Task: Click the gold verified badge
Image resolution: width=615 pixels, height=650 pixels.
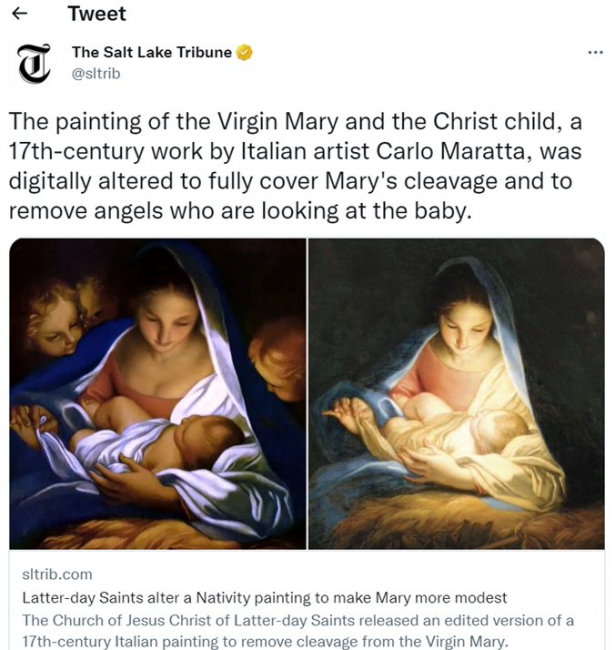Action: (x=243, y=52)
